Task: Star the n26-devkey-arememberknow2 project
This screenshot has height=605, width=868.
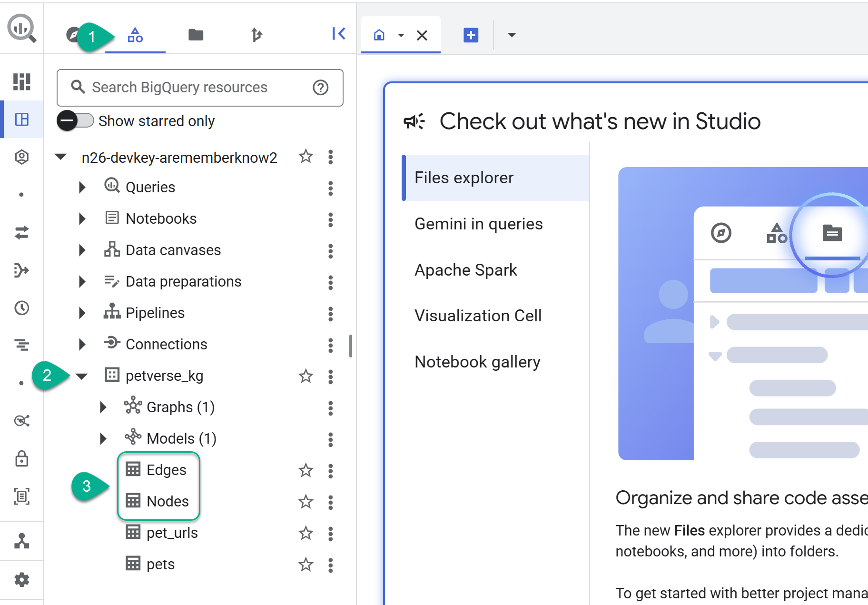Action: pyautogui.click(x=306, y=156)
